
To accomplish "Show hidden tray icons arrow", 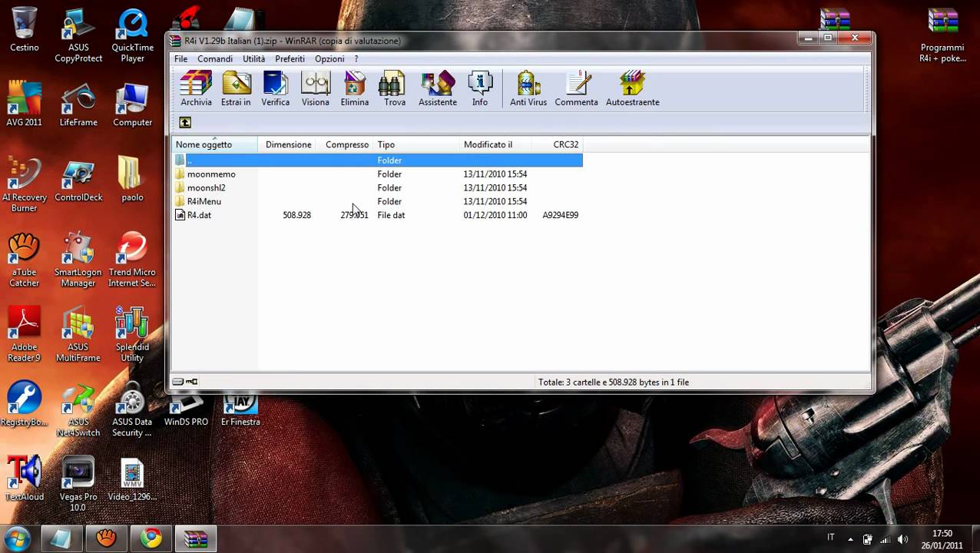I will coord(850,539).
